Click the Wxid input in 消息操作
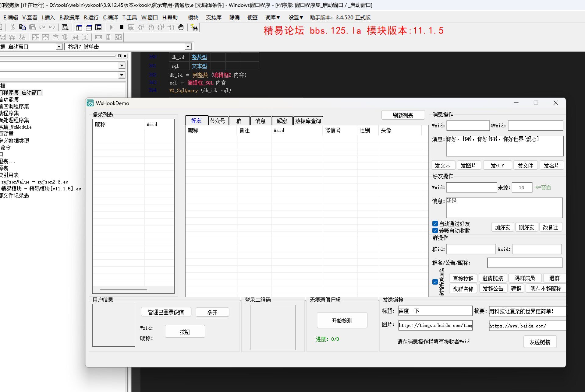This screenshot has height=392, width=585. pyautogui.click(x=468, y=126)
